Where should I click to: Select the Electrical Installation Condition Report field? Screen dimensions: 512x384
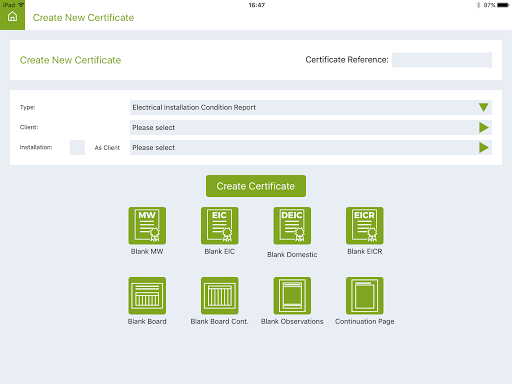coord(311,107)
